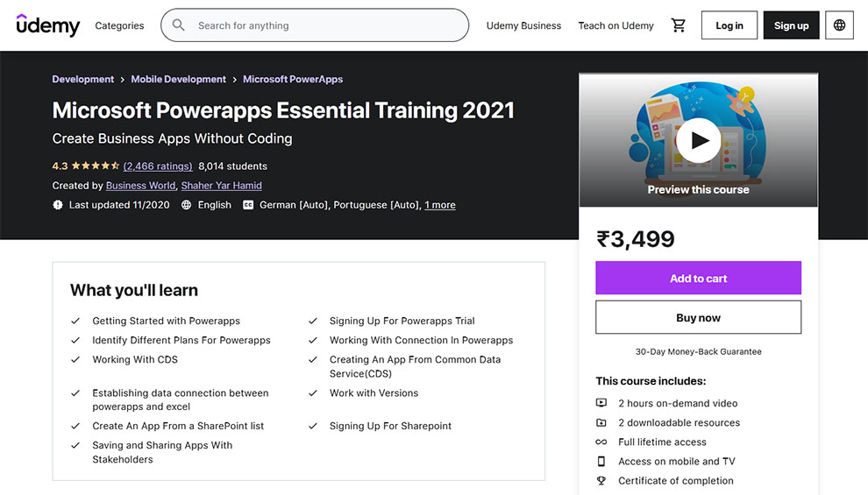The height and width of the screenshot is (495, 868).
Task: Open Teach on Udemy
Action: tap(615, 25)
